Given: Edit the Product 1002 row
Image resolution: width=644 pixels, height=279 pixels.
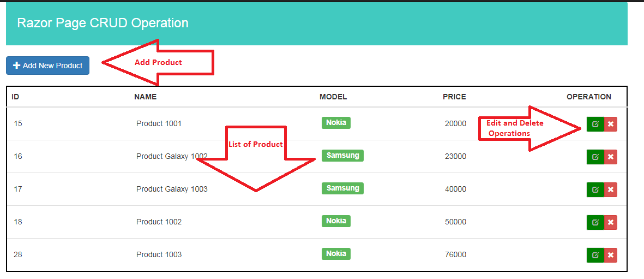Looking at the screenshot, I should (595, 222).
